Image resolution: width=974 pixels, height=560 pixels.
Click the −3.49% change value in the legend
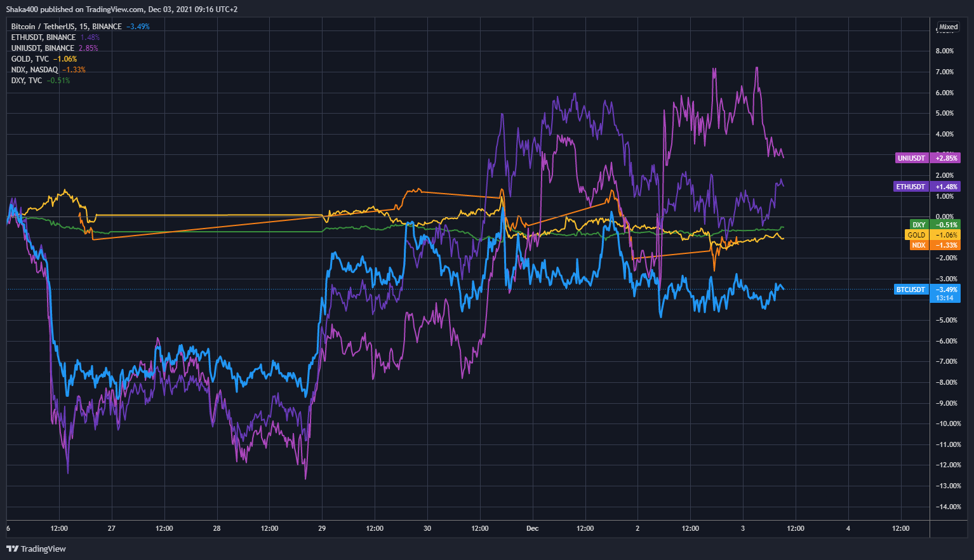[x=137, y=26]
